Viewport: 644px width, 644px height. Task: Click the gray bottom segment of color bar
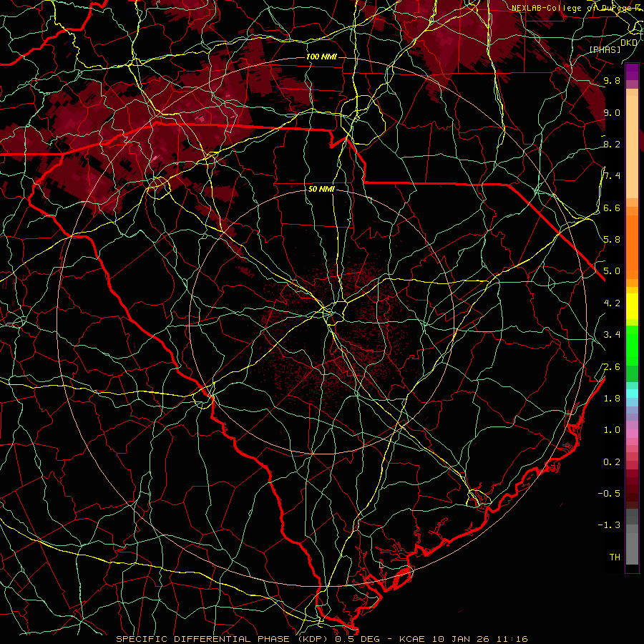tap(632, 548)
